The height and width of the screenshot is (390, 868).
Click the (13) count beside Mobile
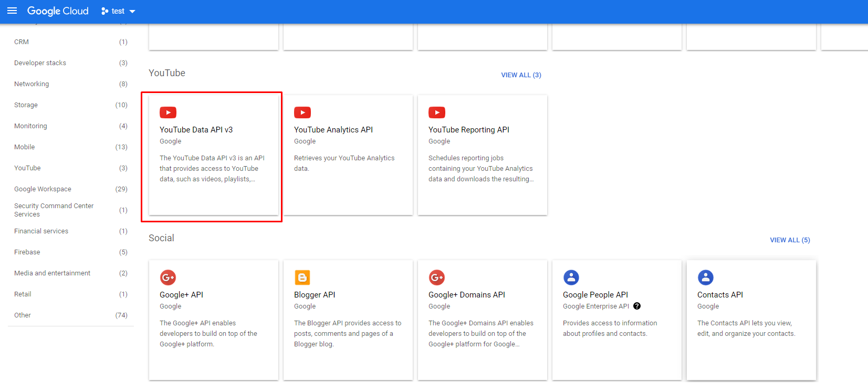coord(121,147)
